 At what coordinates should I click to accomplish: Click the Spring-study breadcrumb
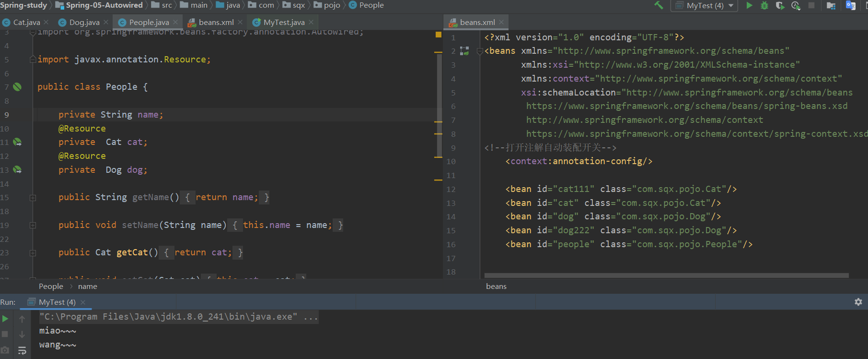[23, 5]
